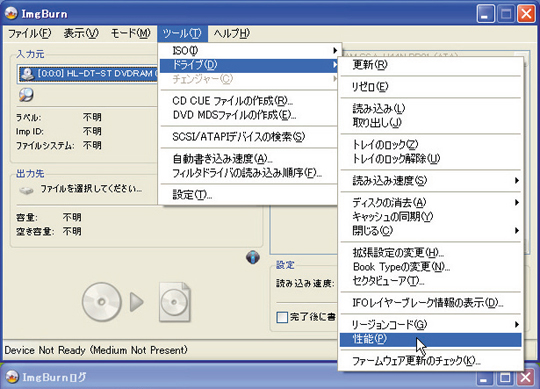Minimize the ImgBurn main window
The width and height of the screenshot is (540, 389).
[x=486, y=14]
